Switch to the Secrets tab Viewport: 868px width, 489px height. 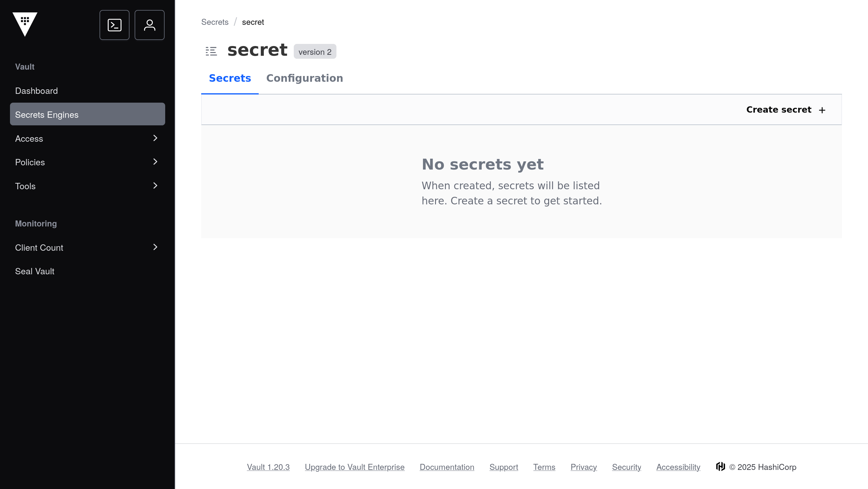click(x=229, y=78)
